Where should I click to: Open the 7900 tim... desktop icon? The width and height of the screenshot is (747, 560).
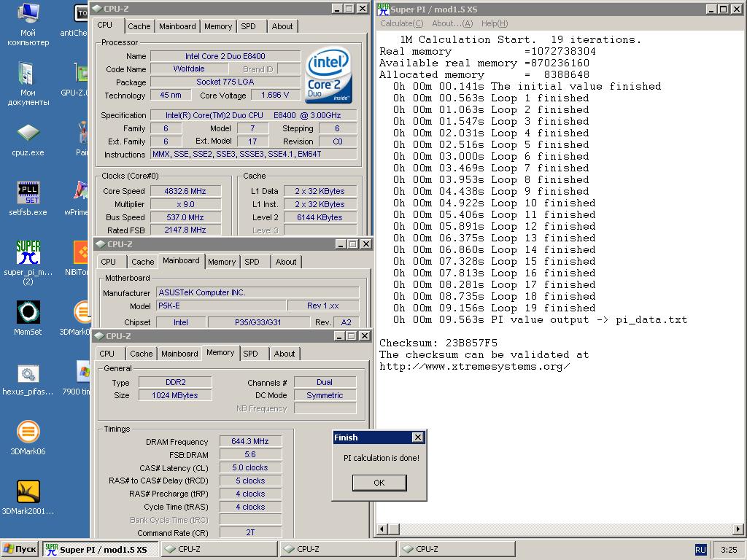coord(77,378)
